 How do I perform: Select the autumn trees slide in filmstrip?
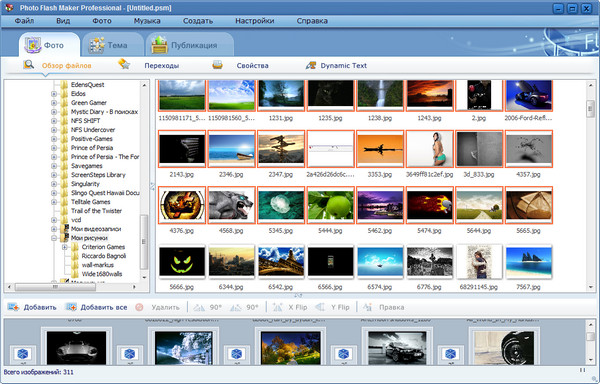click(290, 347)
